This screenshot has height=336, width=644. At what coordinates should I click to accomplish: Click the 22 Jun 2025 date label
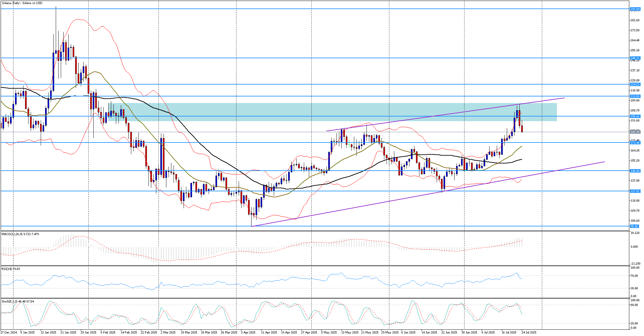point(449,332)
